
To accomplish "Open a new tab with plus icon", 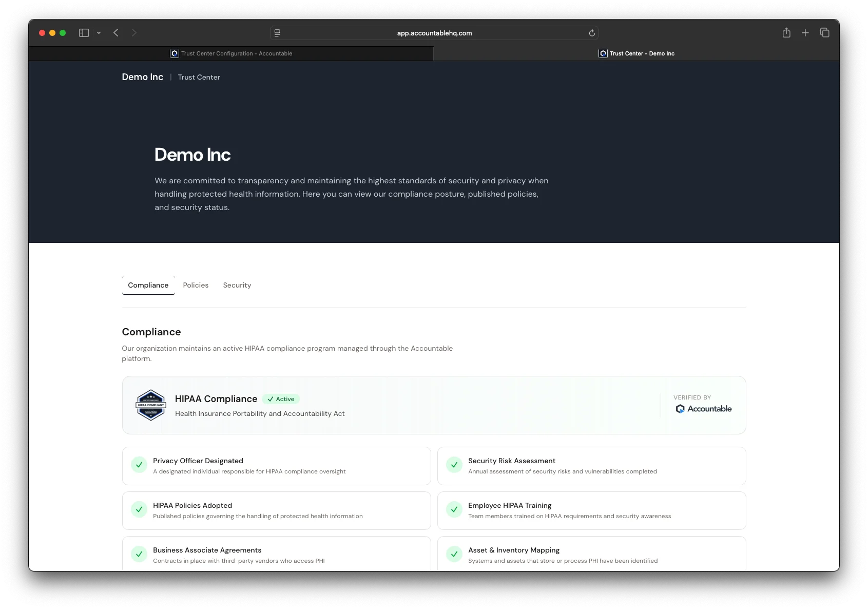I will coord(805,32).
